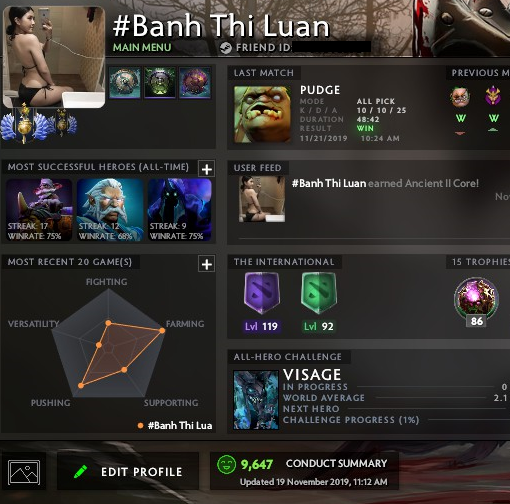
Task: Go to Main Menu link
Action: (142, 48)
